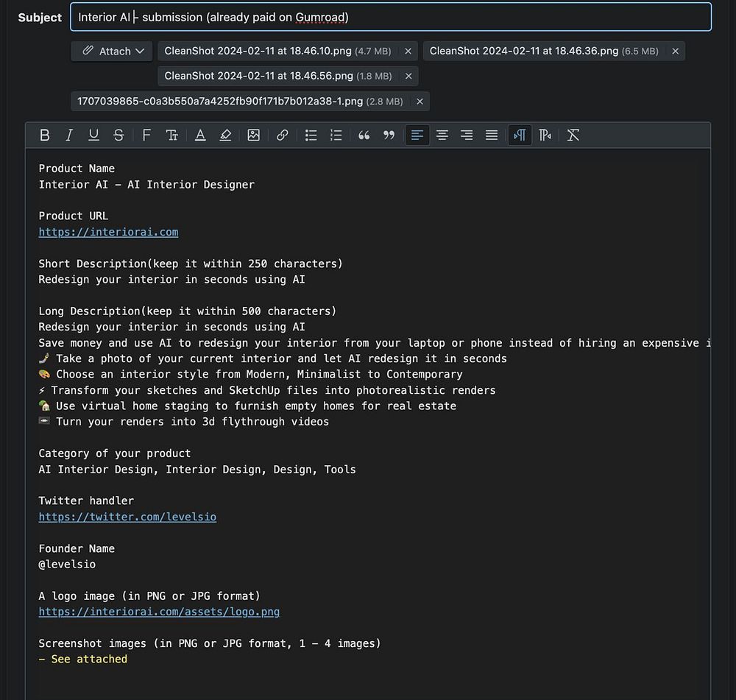
Task: Click the "Twitter handler" line
Action: 86,501
